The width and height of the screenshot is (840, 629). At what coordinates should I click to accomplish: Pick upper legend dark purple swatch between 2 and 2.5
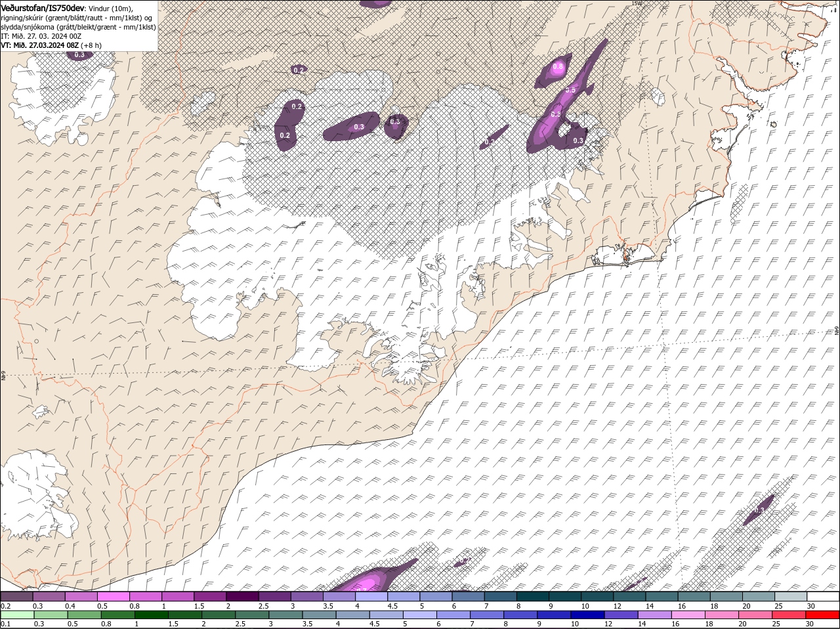tap(242, 596)
